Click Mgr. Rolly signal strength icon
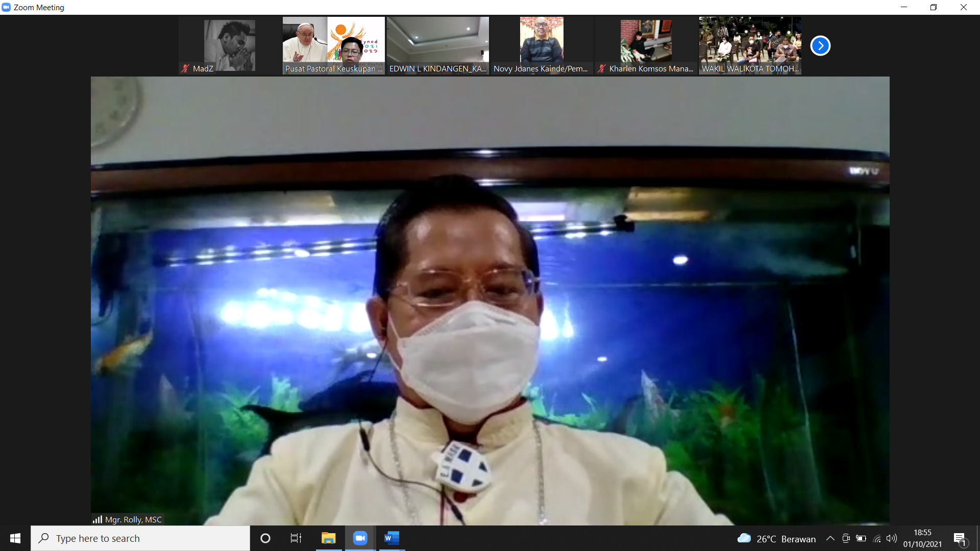Screen dimensions: 980x551 pyautogui.click(x=97, y=519)
